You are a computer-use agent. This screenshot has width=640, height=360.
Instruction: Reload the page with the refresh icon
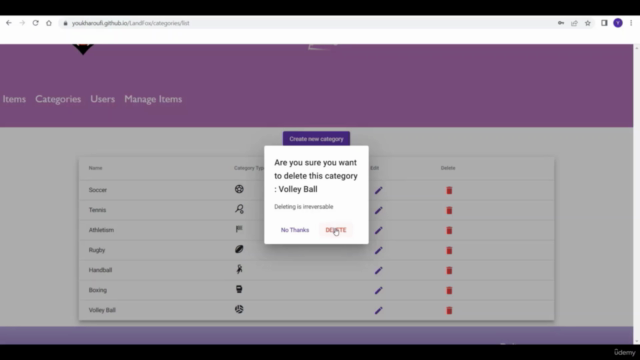click(x=36, y=23)
